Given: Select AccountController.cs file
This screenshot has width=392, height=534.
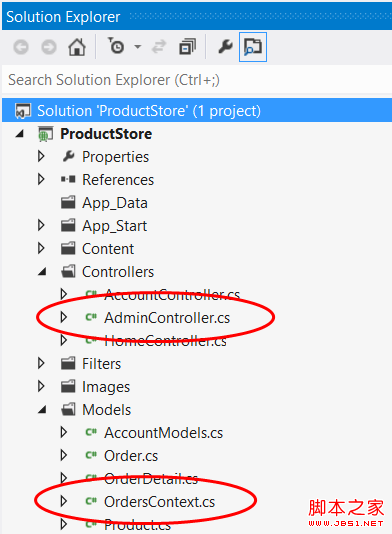Looking at the screenshot, I should (172, 295).
